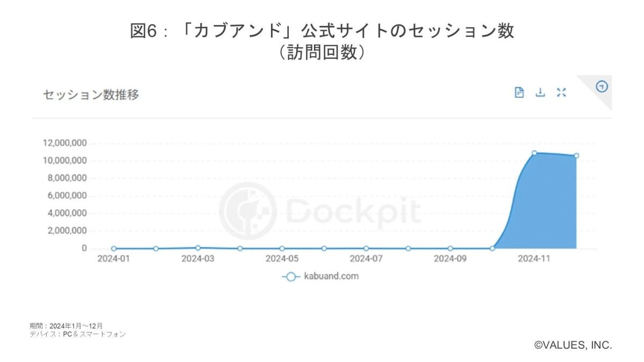Click the peak data point near 2024-11
The width and height of the screenshot is (644, 362).
[x=533, y=153]
